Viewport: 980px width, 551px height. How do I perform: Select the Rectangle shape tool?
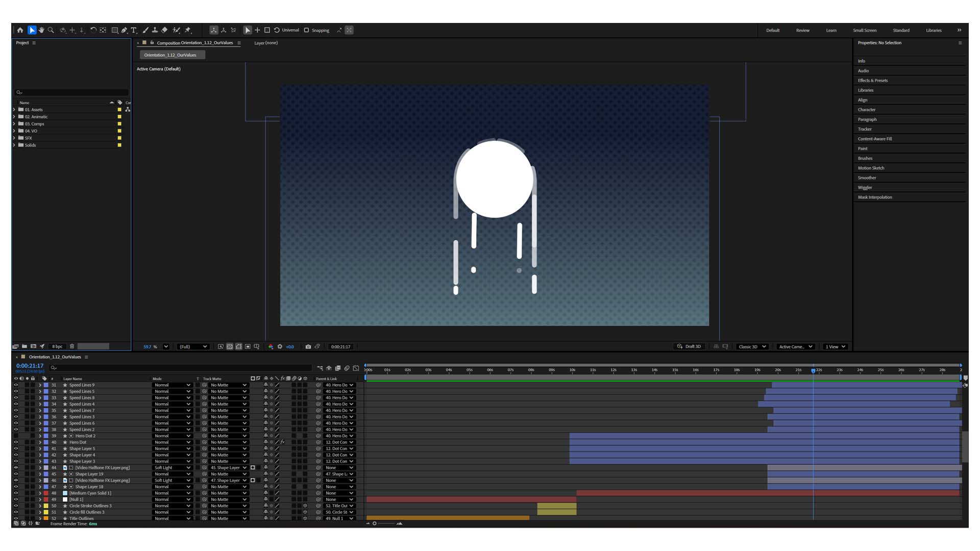[115, 30]
